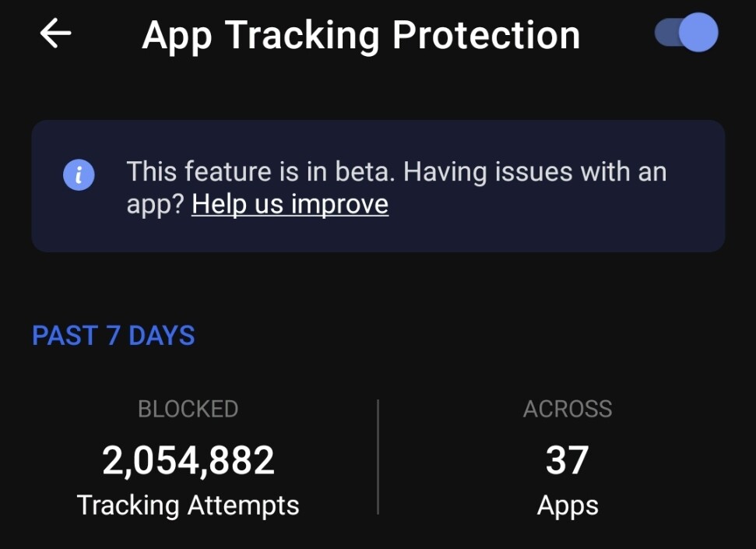This screenshot has height=549, width=756.
Task: Click the 2,054,882 blocked count
Action: coord(188,460)
